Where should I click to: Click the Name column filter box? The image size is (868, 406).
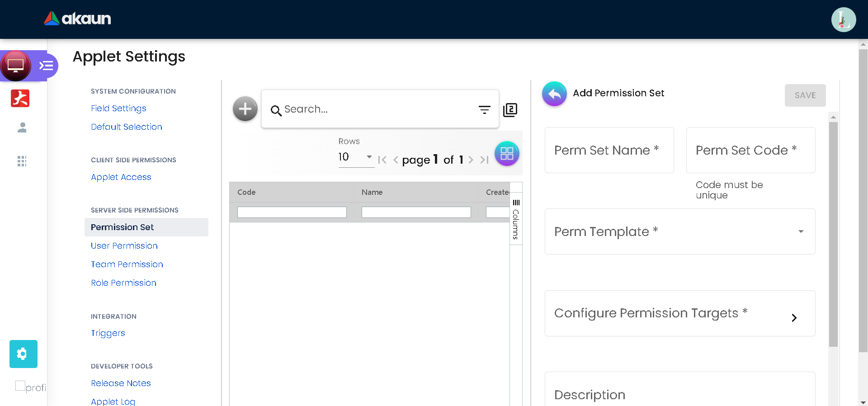click(x=416, y=212)
